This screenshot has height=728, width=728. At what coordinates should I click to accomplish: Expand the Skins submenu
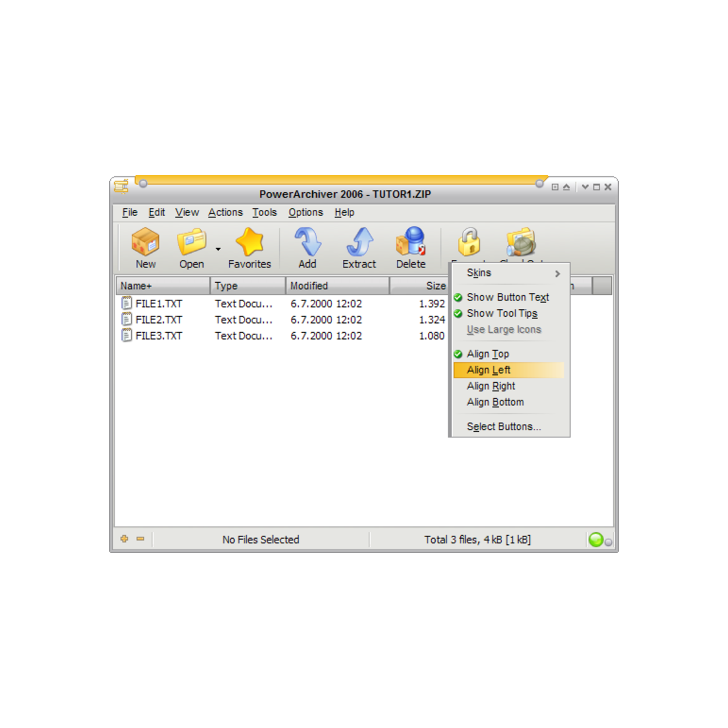point(478,273)
